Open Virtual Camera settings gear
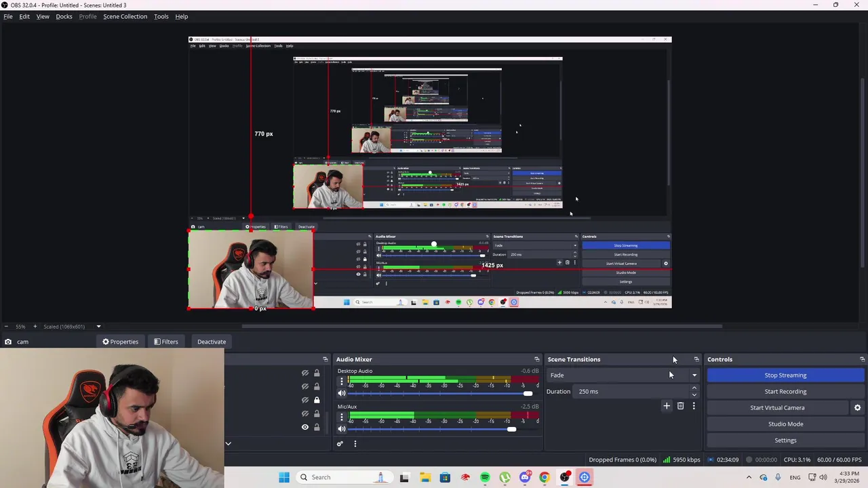 (857, 408)
